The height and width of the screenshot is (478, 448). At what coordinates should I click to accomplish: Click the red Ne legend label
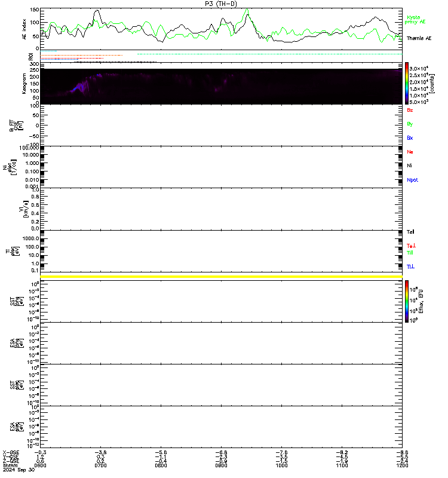click(410, 152)
